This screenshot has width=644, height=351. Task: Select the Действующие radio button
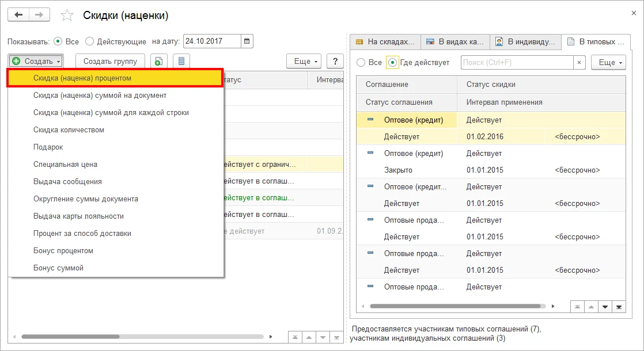click(x=89, y=41)
